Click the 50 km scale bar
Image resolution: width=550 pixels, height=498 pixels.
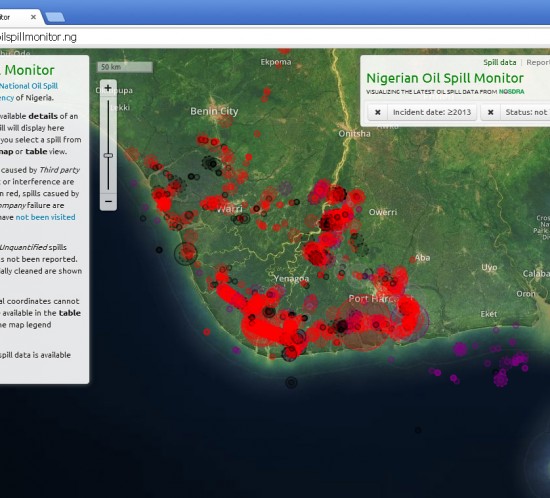[x=125, y=67]
